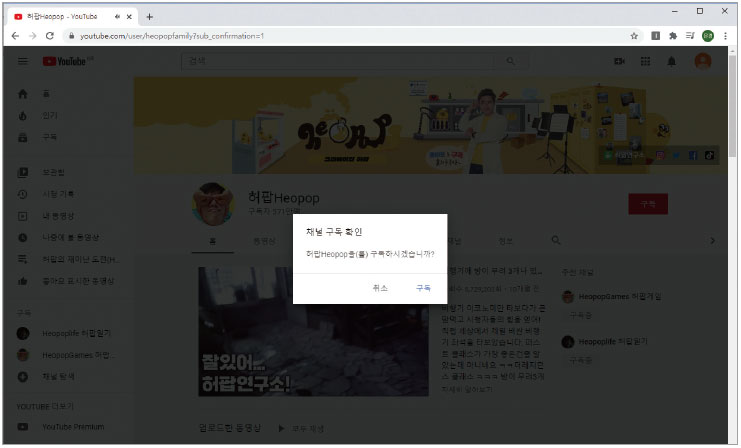Select the channel 홈 tab
The image size is (741, 448).
pos(213,241)
